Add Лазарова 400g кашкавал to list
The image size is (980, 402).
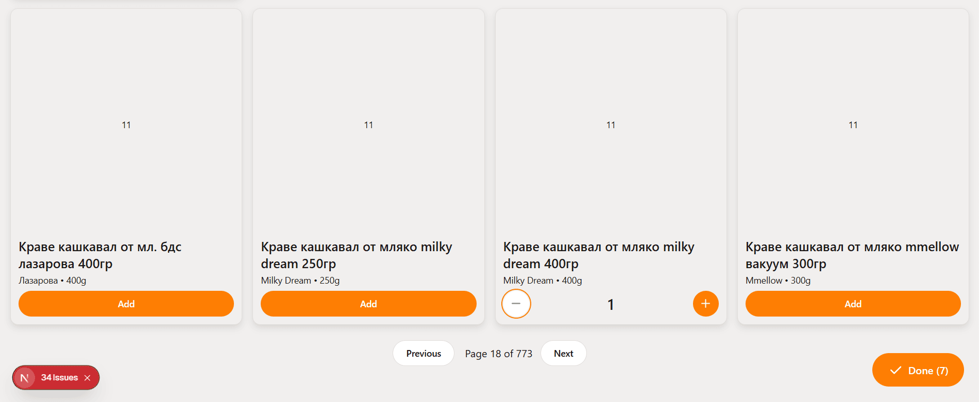[x=126, y=304]
